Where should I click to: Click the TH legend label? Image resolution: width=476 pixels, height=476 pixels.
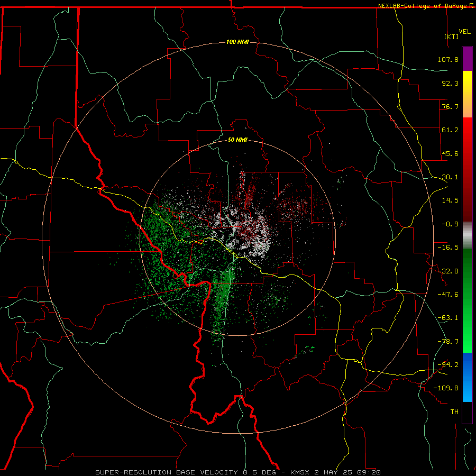[x=454, y=412]
